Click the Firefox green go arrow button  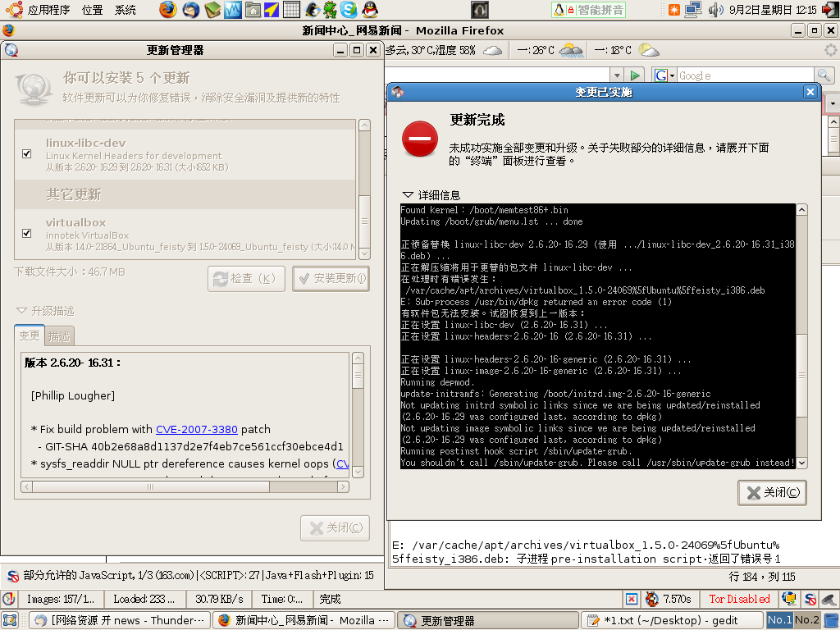635,75
